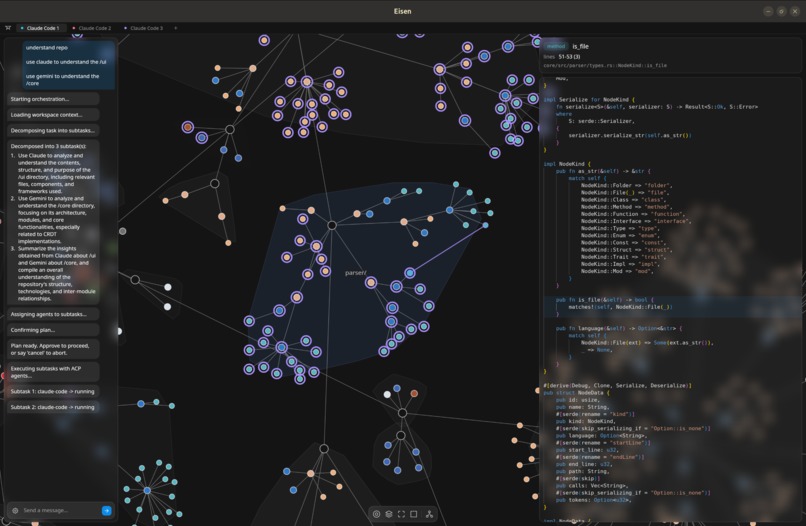Viewport: 806px width, 526px height.
Task: Switch to the Claude Code 2 tab
Action: [92, 28]
